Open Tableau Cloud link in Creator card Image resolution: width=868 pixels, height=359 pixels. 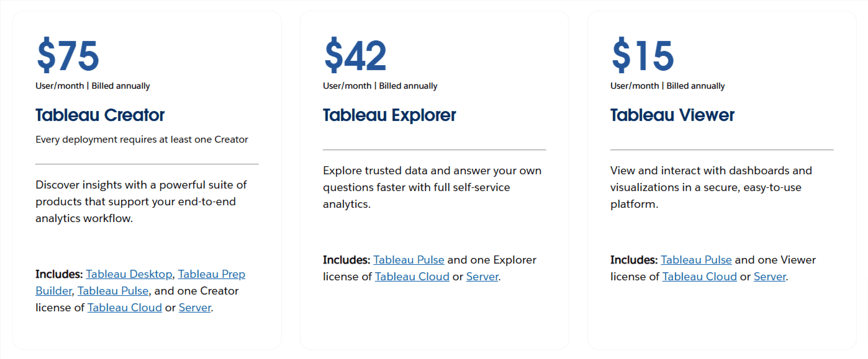coord(124,307)
